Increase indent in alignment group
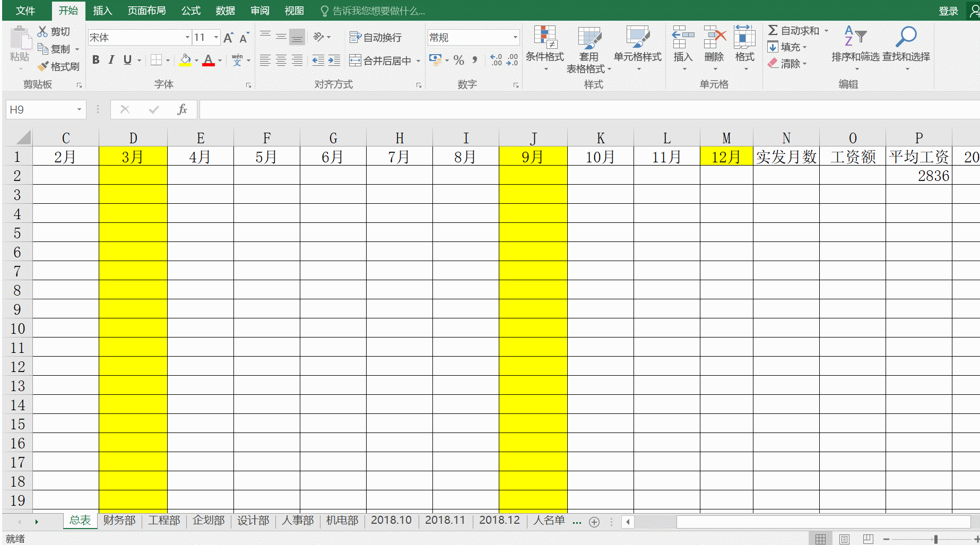Image resolution: width=980 pixels, height=545 pixels. point(334,60)
